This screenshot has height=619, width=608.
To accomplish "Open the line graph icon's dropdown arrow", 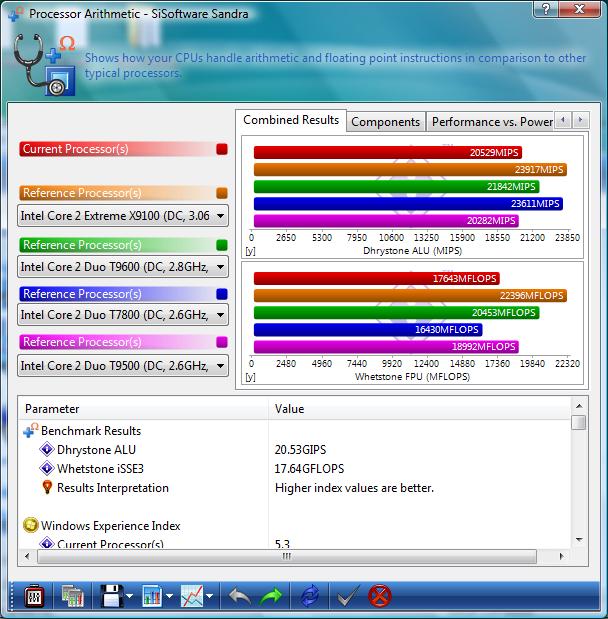I will point(210,596).
